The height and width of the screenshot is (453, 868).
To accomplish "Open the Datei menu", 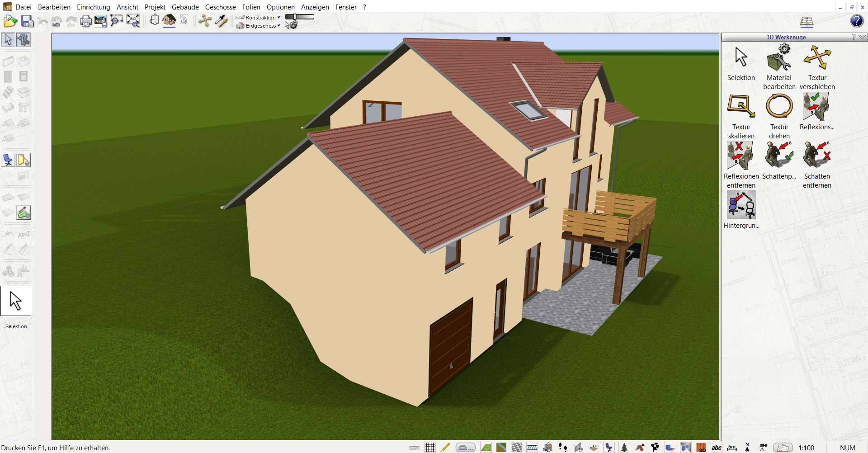I will 24,7.
